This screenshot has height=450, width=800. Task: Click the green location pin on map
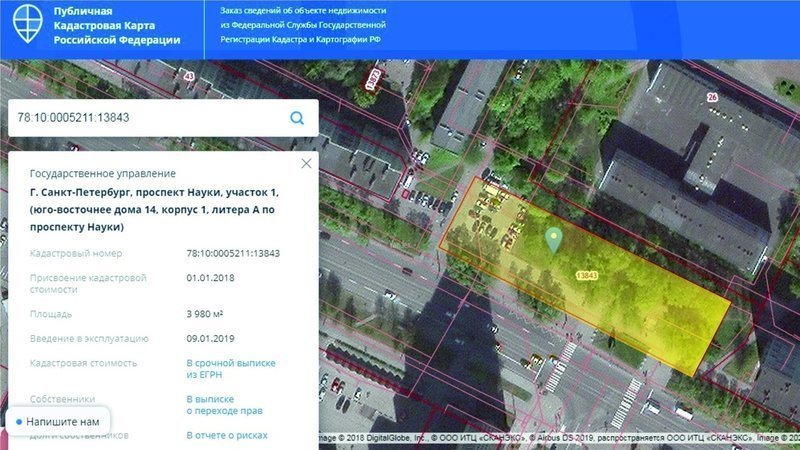click(553, 239)
